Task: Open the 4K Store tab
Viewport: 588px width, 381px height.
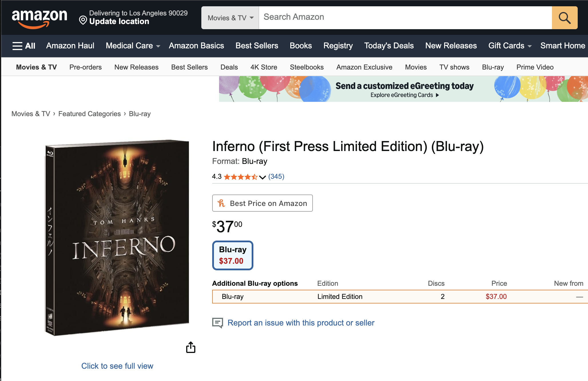Action: coord(264,67)
